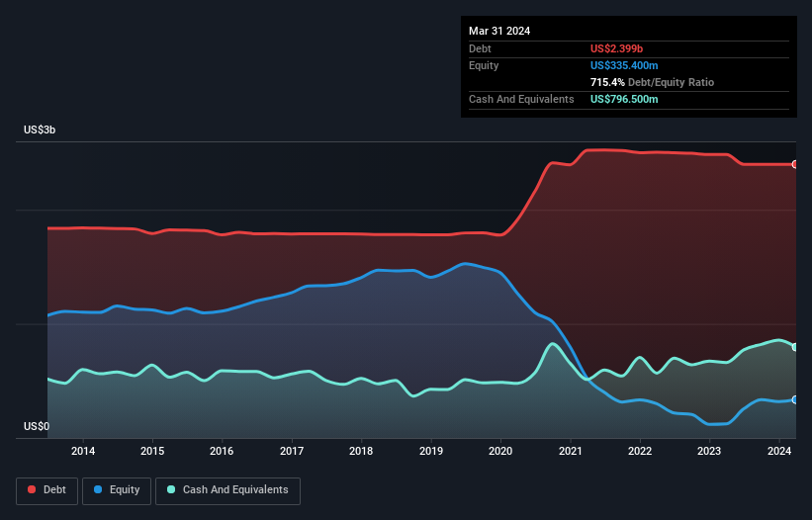
Task: Click the teal Cash legend color dot
Action: (x=171, y=489)
